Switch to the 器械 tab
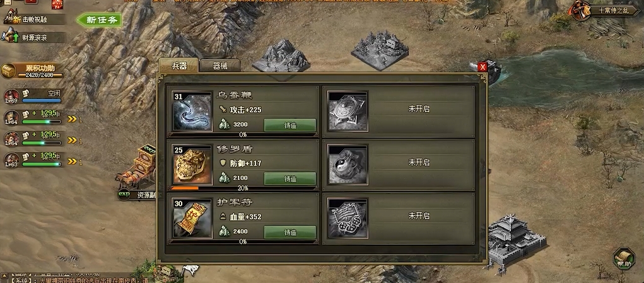Image resolution: width=644 pixels, height=283 pixels. [220, 66]
